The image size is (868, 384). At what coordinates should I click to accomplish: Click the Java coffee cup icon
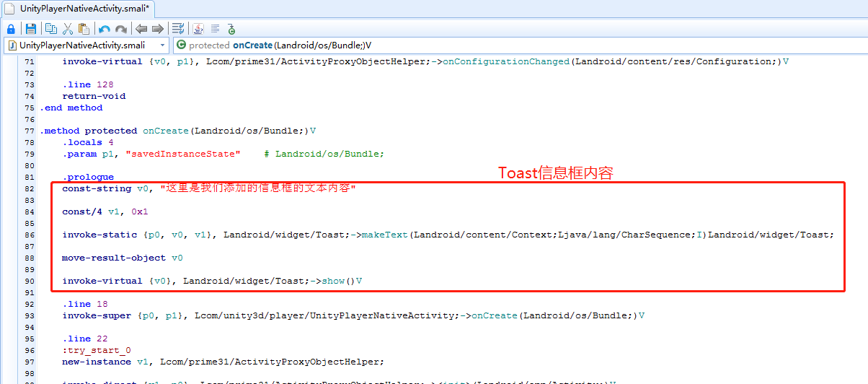(x=198, y=29)
